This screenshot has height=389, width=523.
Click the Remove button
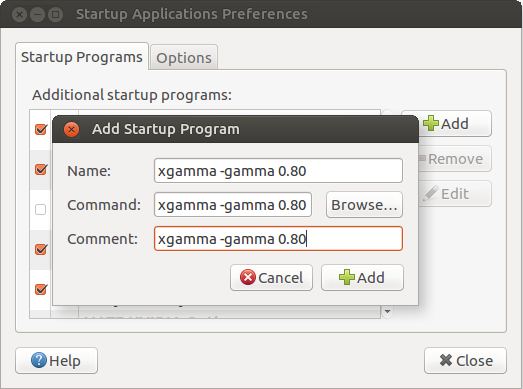455,159
